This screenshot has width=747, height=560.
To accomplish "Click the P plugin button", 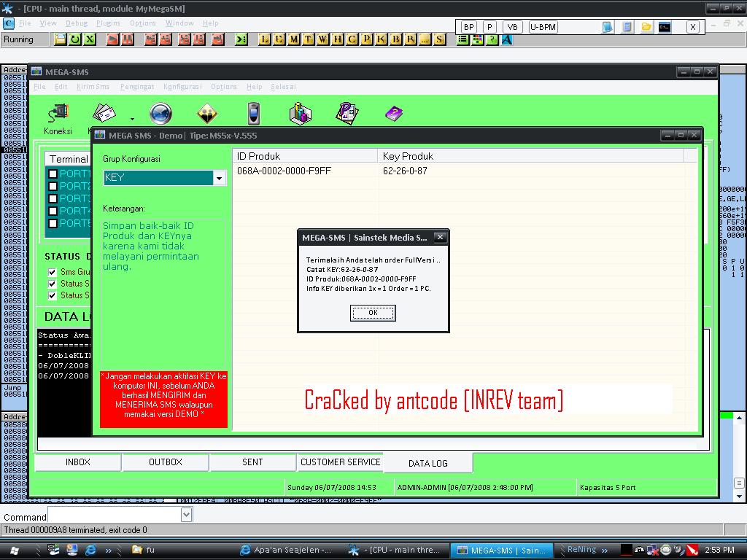I will 489,27.
